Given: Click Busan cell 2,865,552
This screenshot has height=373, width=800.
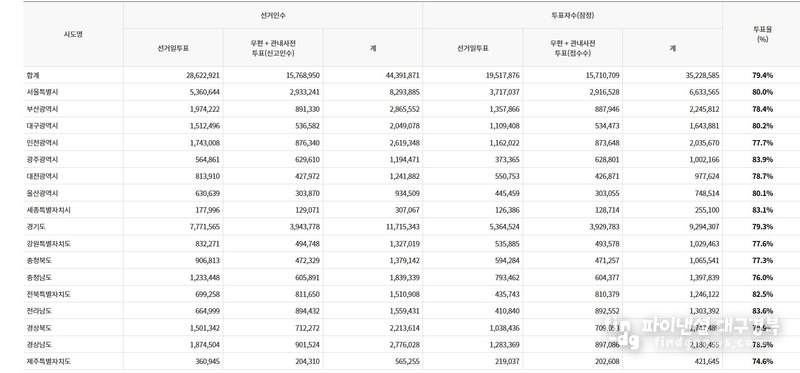Looking at the screenshot, I should pos(404,109).
